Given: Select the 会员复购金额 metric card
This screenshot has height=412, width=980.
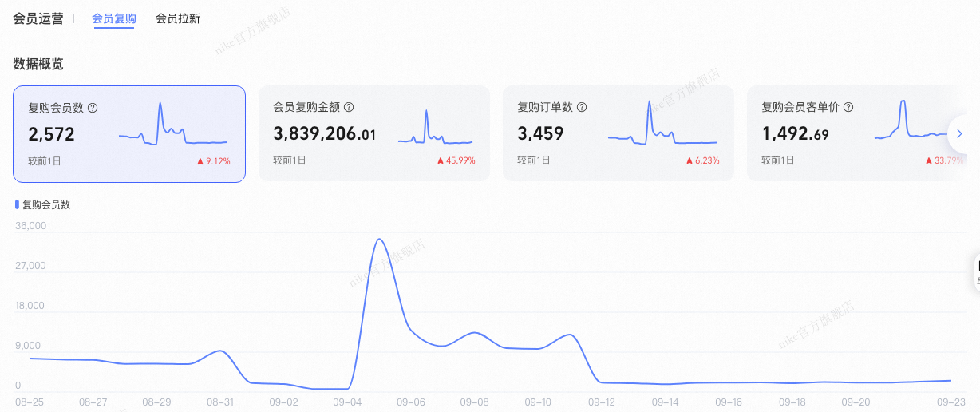Looking at the screenshot, I should (x=374, y=133).
